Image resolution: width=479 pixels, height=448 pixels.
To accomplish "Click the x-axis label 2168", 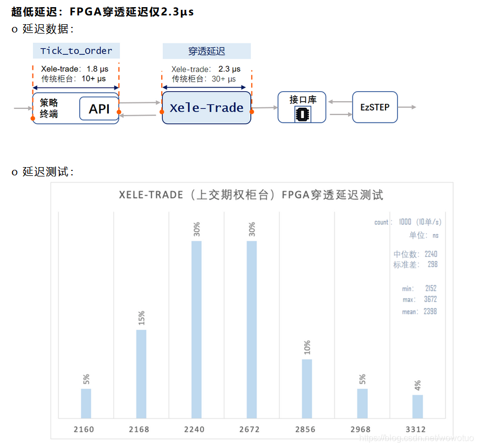I will tap(139, 429).
